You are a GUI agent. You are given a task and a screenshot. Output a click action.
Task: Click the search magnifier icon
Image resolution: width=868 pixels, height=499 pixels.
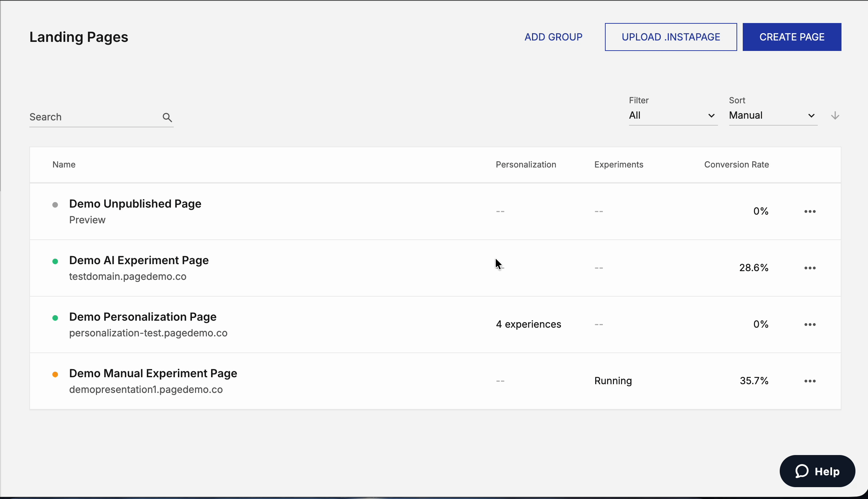(167, 117)
